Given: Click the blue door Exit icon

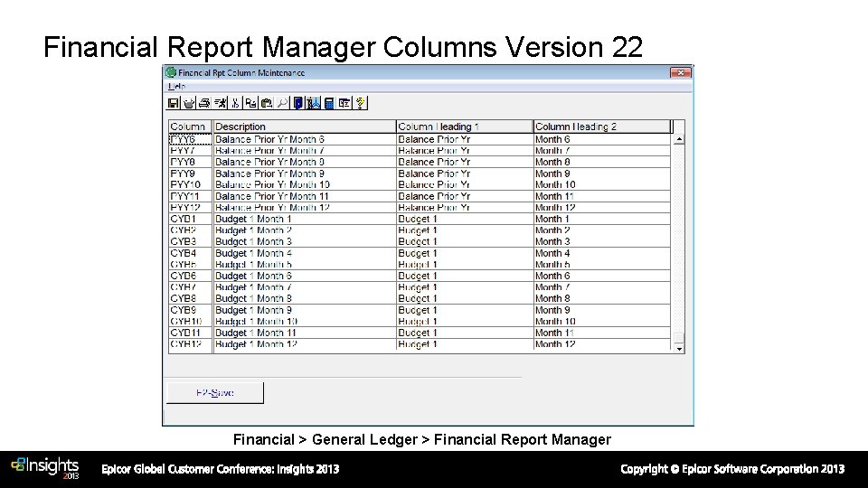Looking at the screenshot, I should (x=297, y=103).
